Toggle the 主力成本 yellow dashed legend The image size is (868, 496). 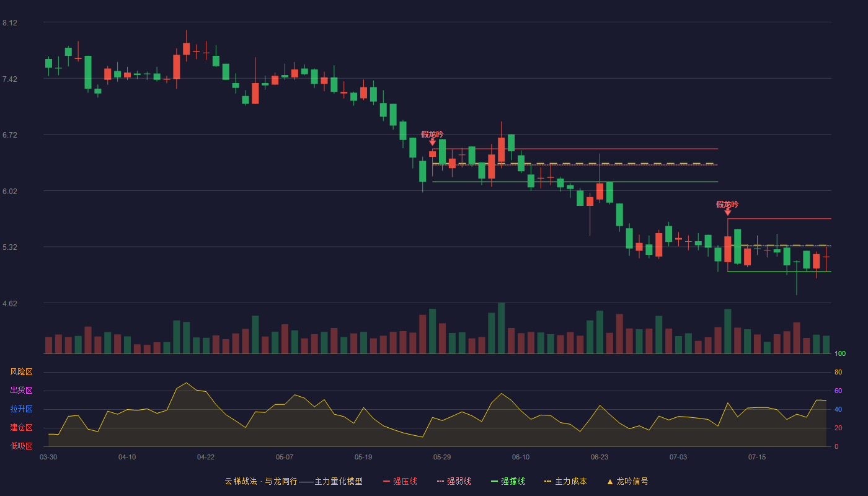(565, 481)
